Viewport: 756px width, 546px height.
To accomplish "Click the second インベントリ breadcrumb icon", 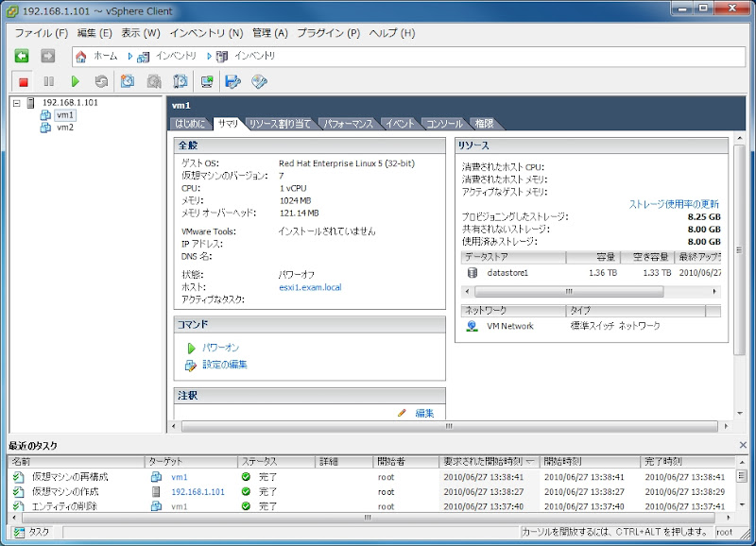I will [222, 57].
